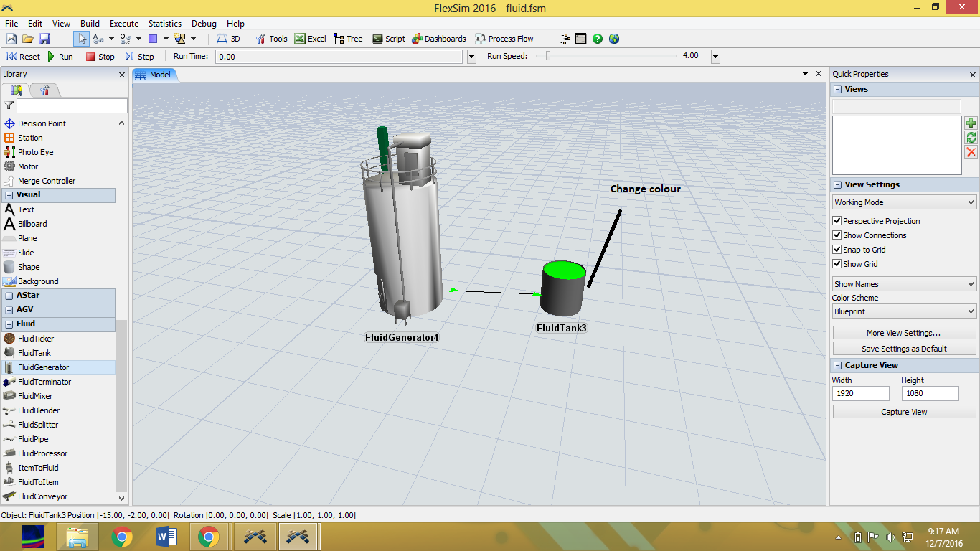980x551 pixels.
Task: Open the Working Mode dropdown
Action: [904, 202]
